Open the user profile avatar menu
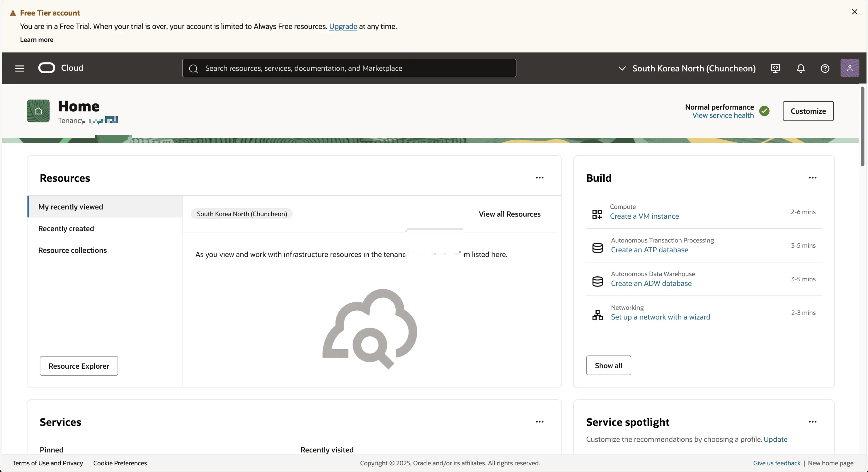The width and height of the screenshot is (868, 472). click(849, 68)
